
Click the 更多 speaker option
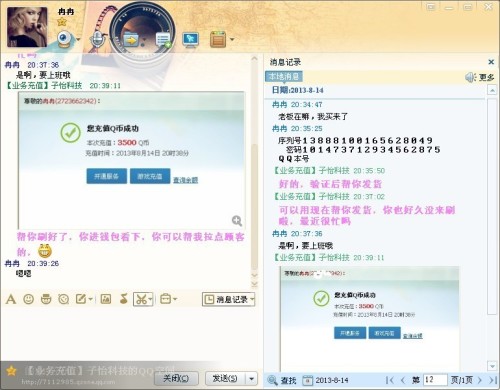point(480,77)
